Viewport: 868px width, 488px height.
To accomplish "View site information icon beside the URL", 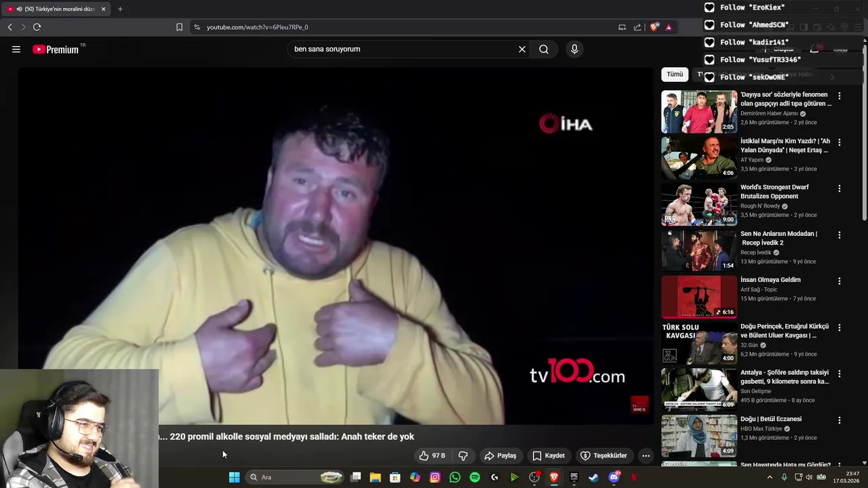I will pyautogui.click(x=197, y=27).
